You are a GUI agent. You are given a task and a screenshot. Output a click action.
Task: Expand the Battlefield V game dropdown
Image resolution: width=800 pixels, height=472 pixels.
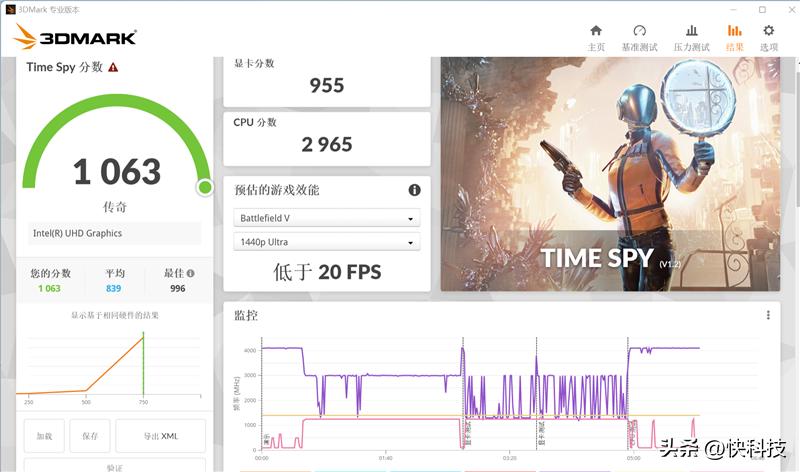327,218
